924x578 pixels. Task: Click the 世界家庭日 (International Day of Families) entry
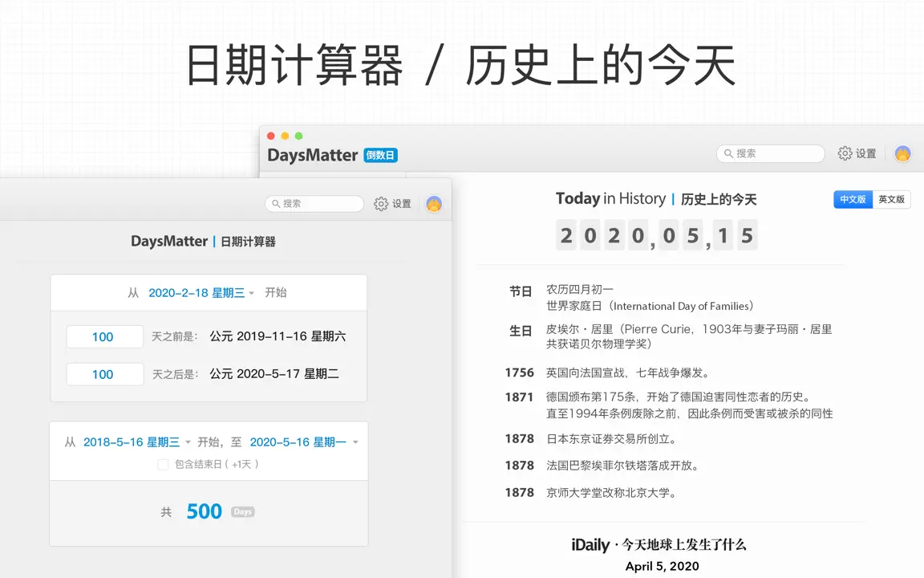[x=650, y=306]
